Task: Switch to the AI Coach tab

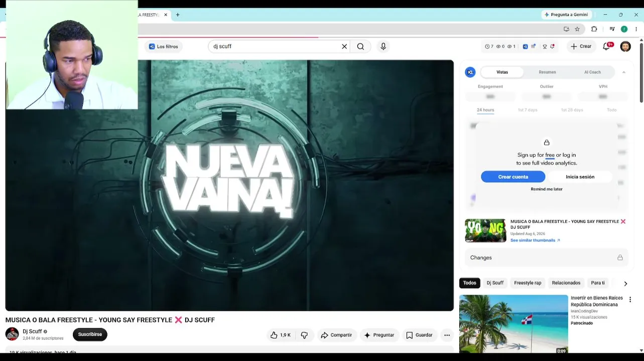Action: (592, 72)
